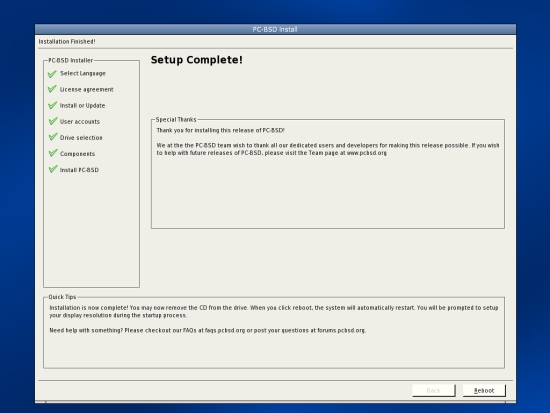550x413 pixels.
Task: Click the checkmark beside Select Language
Action: coord(52,74)
